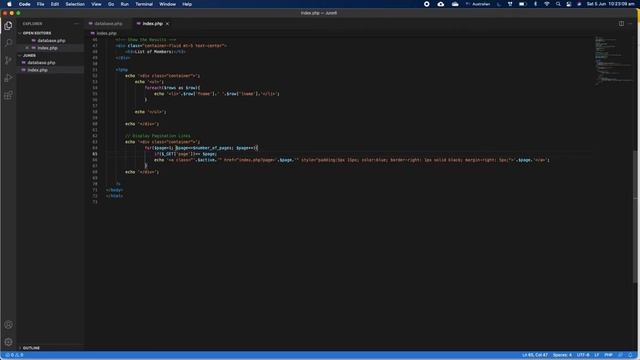The image size is (640, 360).
Task: Open the Run and Debug view
Action: (x=8, y=78)
